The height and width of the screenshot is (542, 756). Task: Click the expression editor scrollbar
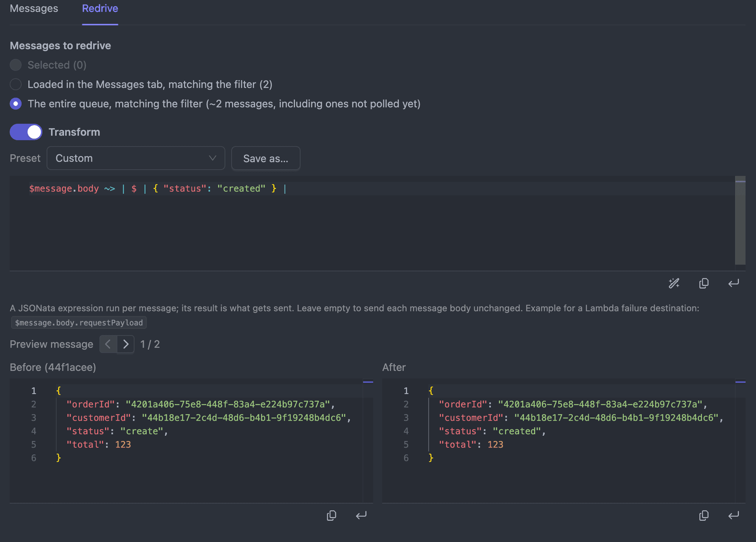click(740, 221)
